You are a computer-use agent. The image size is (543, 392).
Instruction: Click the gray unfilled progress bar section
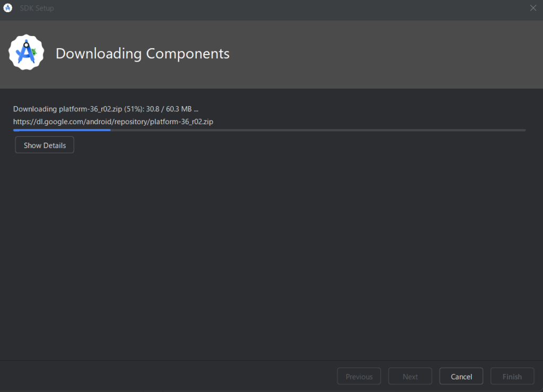tap(318, 130)
